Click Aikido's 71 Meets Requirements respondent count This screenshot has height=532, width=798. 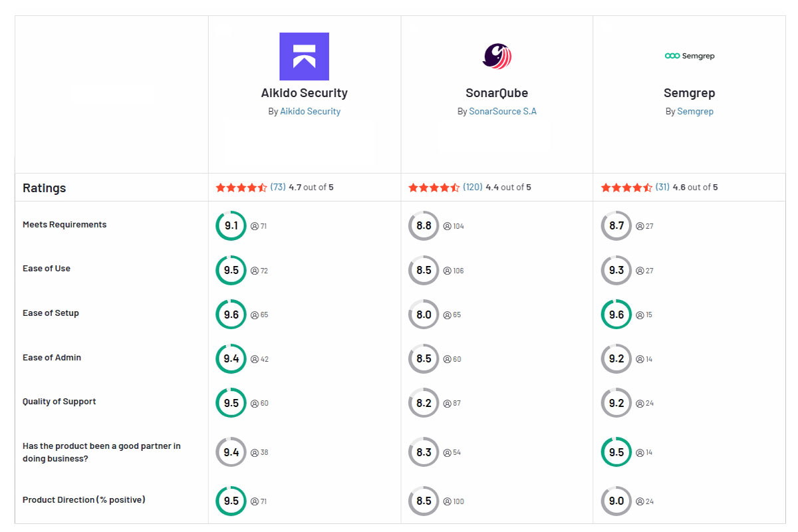[x=259, y=226]
